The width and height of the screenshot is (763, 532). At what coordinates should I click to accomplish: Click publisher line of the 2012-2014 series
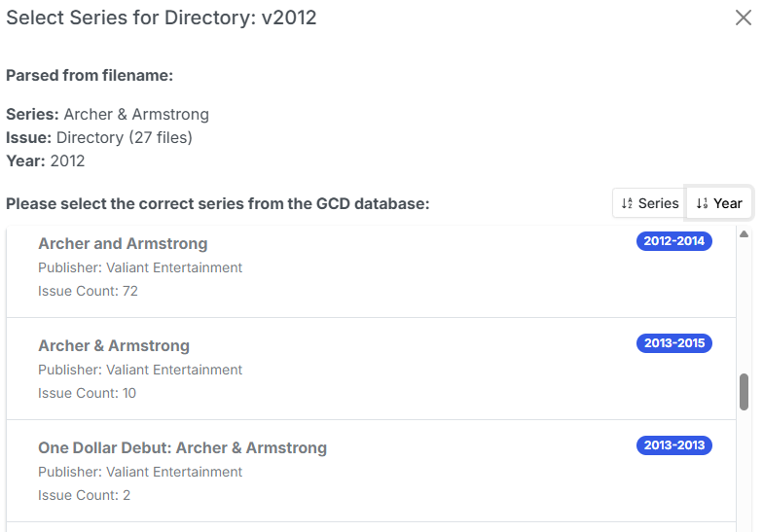(140, 267)
